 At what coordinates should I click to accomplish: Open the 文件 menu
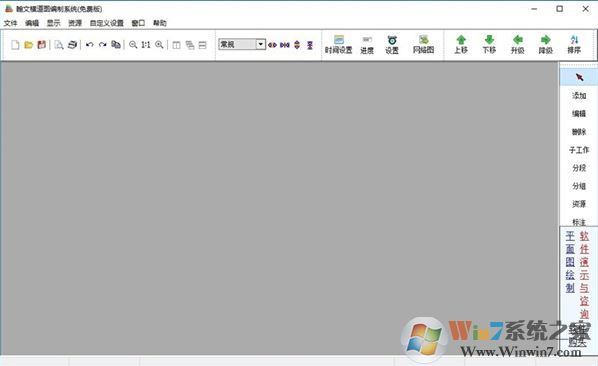[11, 23]
